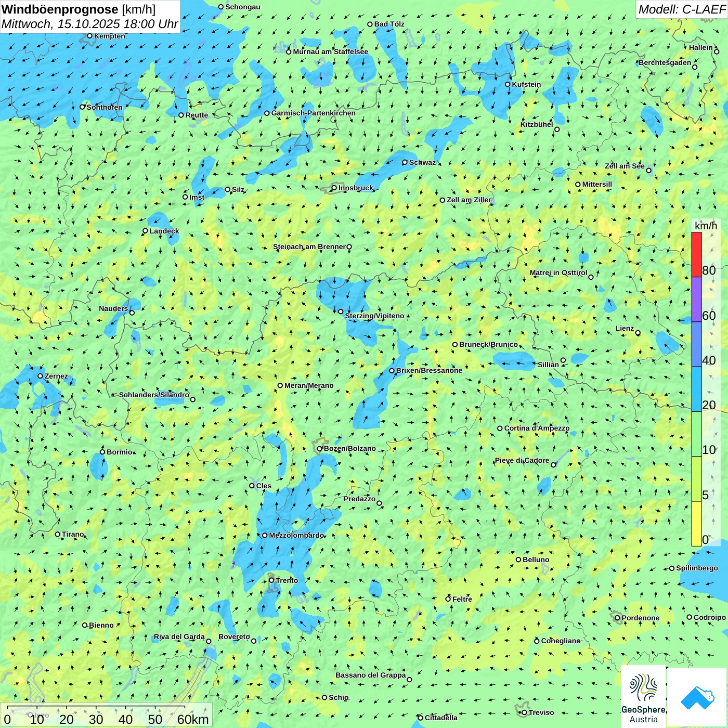
Task: Click the Innsbruck city marker circle
Action: point(334,188)
